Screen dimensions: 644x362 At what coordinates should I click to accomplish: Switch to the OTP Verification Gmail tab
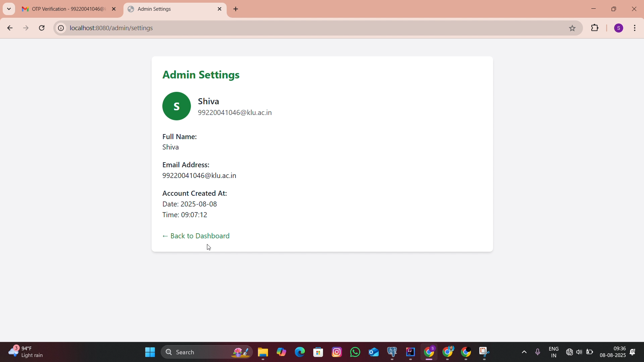pos(64,9)
